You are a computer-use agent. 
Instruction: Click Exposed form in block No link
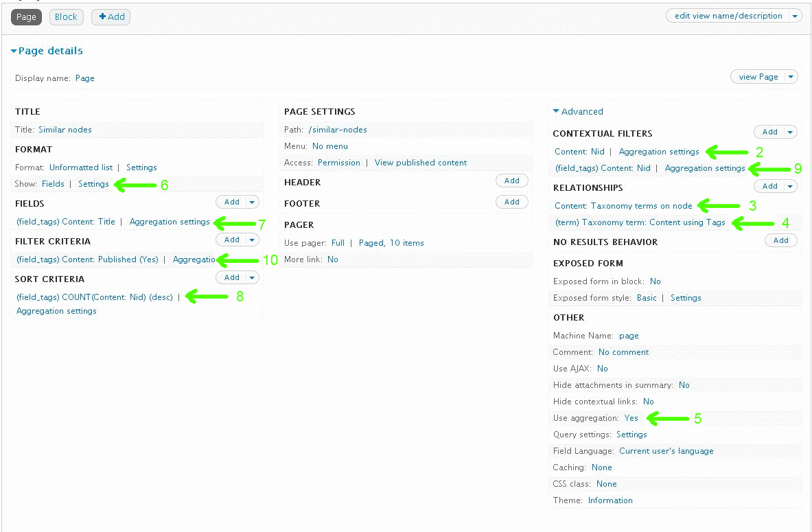(655, 281)
